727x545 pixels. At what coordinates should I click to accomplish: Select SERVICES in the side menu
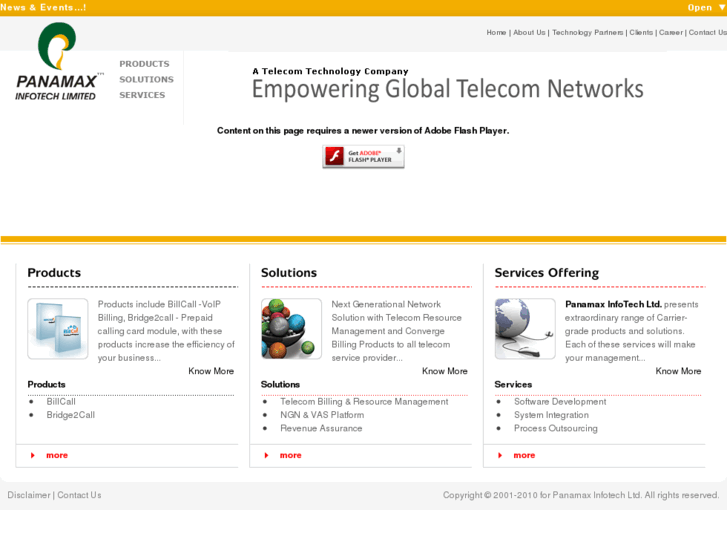[x=142, y=95]
